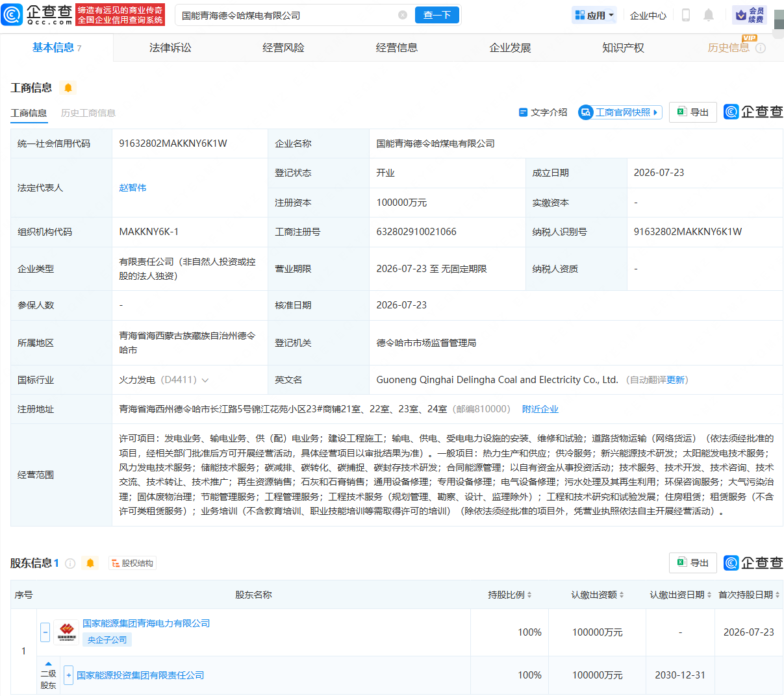This screenshot has width=784, height=696.
Task: Click the 央企子公司 tag
Action: (x=107, y=640)
